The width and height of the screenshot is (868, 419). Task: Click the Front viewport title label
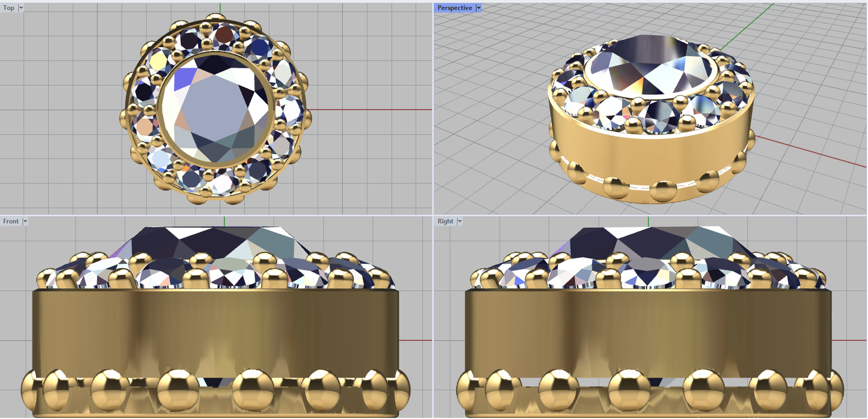tap(11, 221)
